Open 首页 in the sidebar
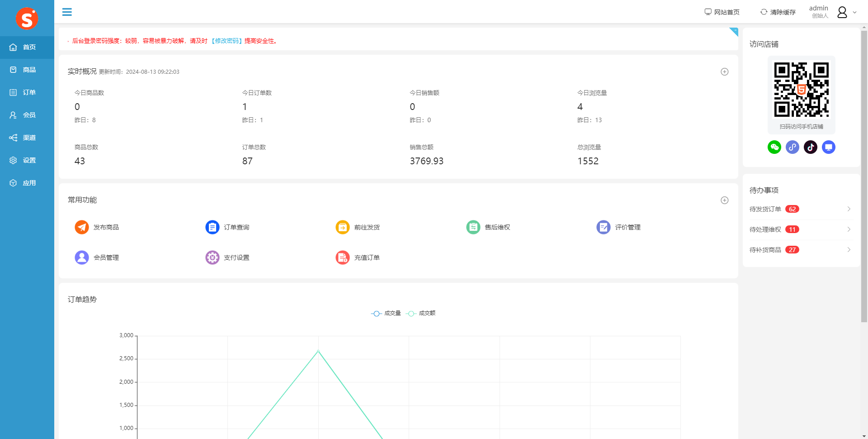Screen dimensions: 868x439 [x=27, y=47]
